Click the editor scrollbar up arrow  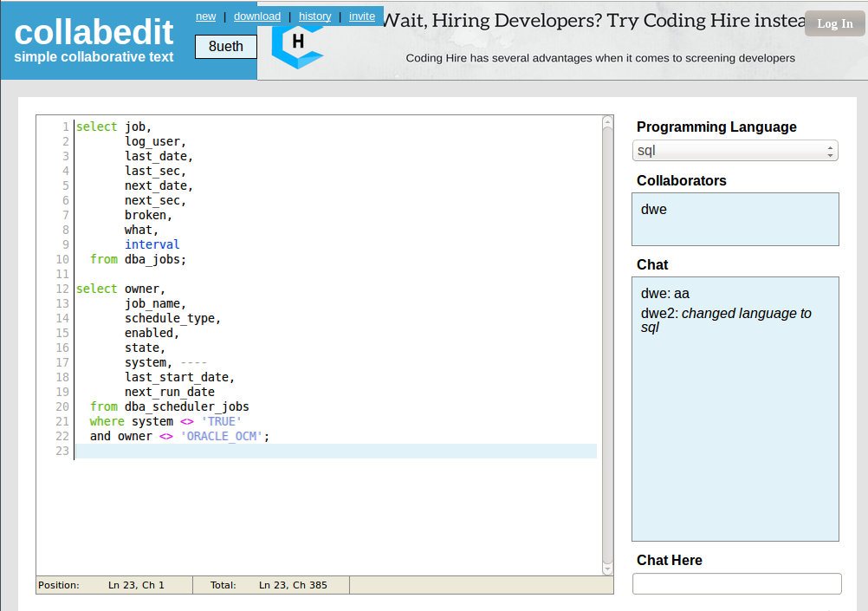(607, 123)
